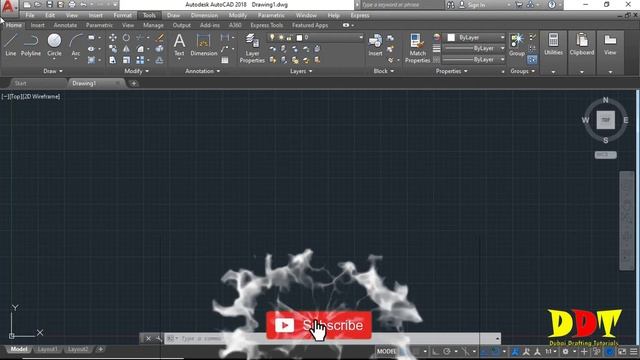Viewport: 640px width, 360px height.
Task: Click the Top face of ViewCube
Action: click(605, 120)
